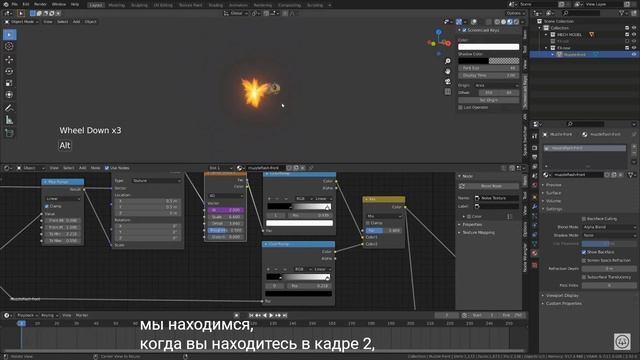Switch to Modeling workspace tab
Viewport: 640px width, 360px height.
(x=117, y=5)
